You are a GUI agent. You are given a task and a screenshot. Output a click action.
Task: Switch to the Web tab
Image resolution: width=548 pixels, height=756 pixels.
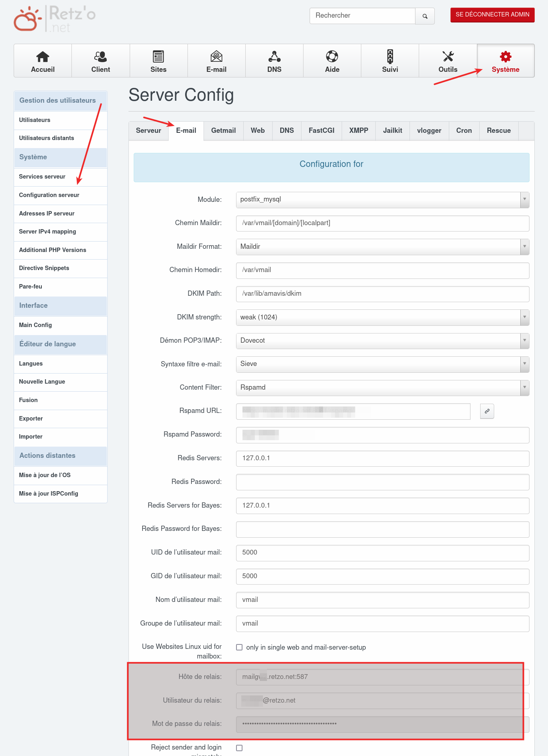(258, 131)
